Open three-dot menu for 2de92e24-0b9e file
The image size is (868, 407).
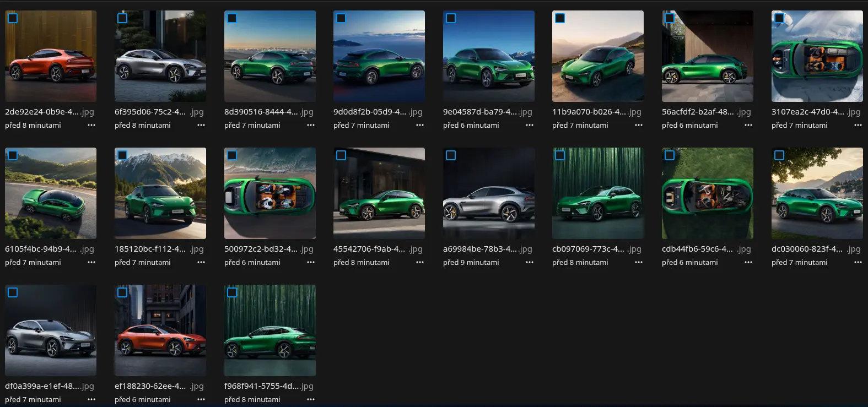click(x=91, y=126)
